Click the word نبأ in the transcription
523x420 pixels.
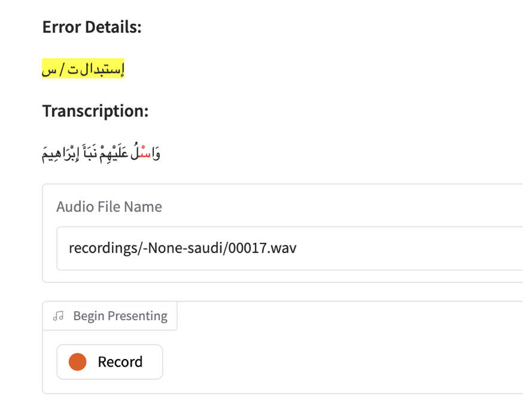pos(90,154)
